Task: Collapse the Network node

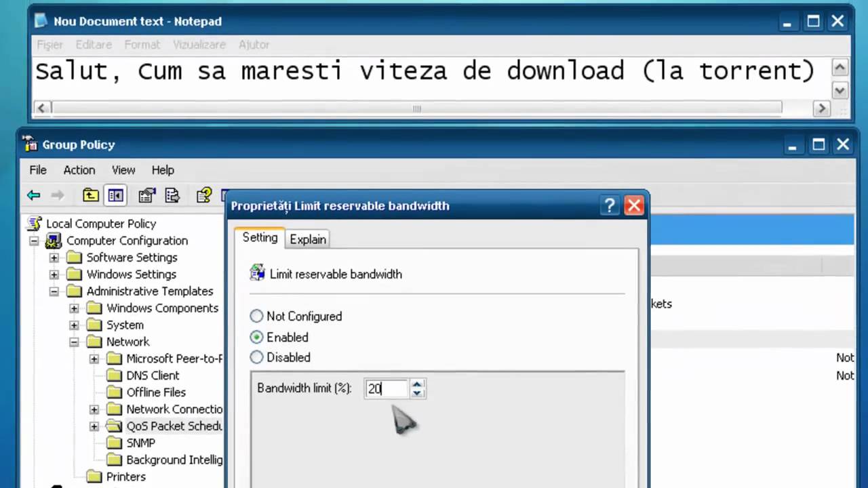Action: coord(74,342)
